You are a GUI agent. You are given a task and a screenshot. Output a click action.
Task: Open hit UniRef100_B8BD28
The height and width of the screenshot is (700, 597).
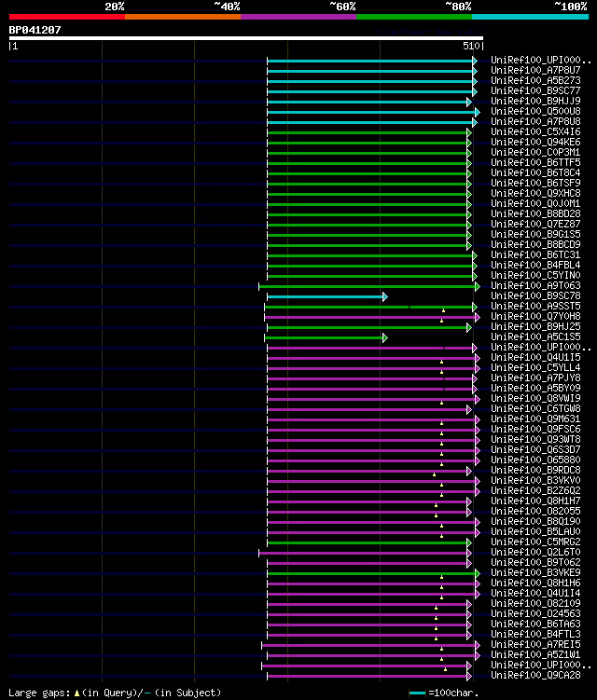[535, 213]
